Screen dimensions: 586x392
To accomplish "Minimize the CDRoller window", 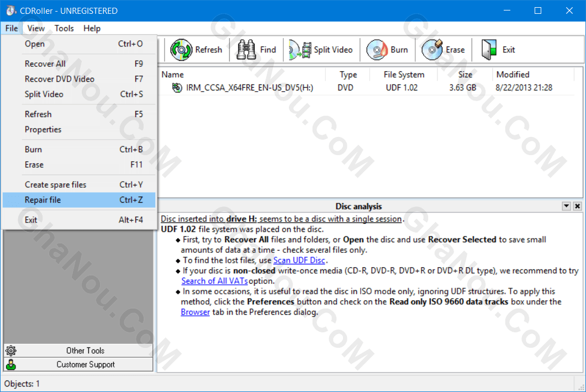I will [507, 10].
